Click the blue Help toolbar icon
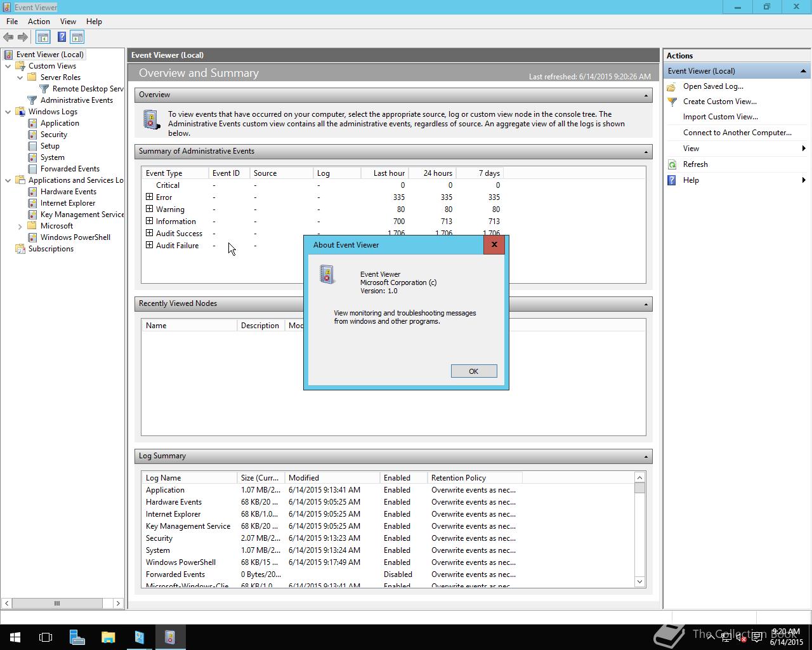Image resolution: width=812 pixels, height=650 pixels. tap(62, 37)
